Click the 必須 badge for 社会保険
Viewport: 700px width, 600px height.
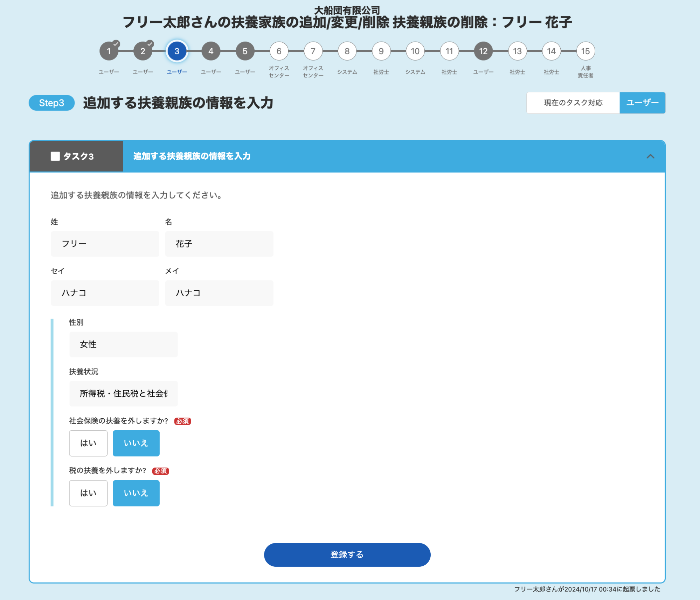tap(182, 421)
